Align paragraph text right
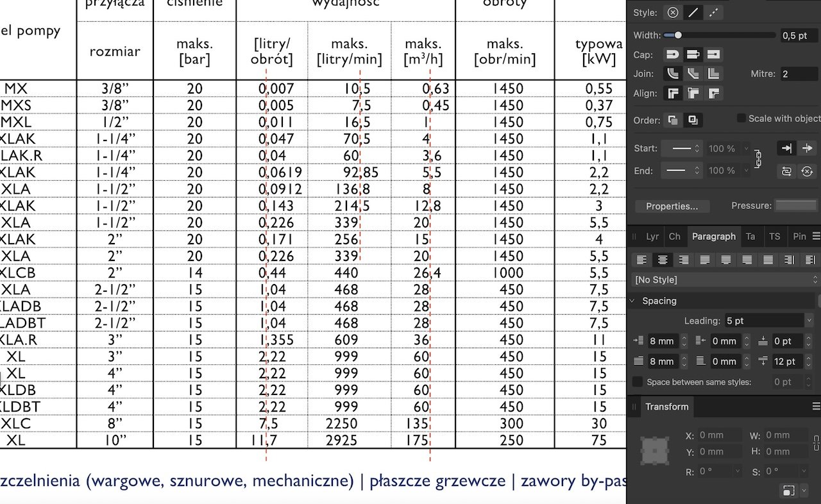This screenshot has height=504, width=821. click(x=684, y=260)
